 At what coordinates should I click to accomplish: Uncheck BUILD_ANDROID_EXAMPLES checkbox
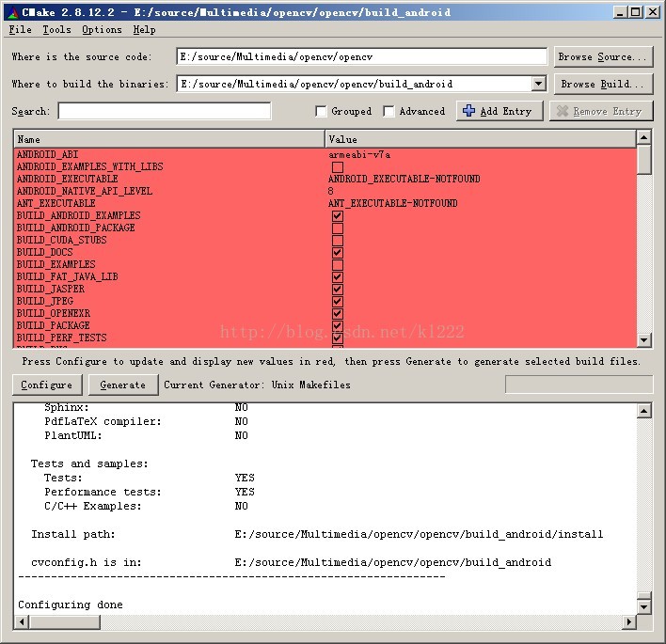click(x=338, y=215)
